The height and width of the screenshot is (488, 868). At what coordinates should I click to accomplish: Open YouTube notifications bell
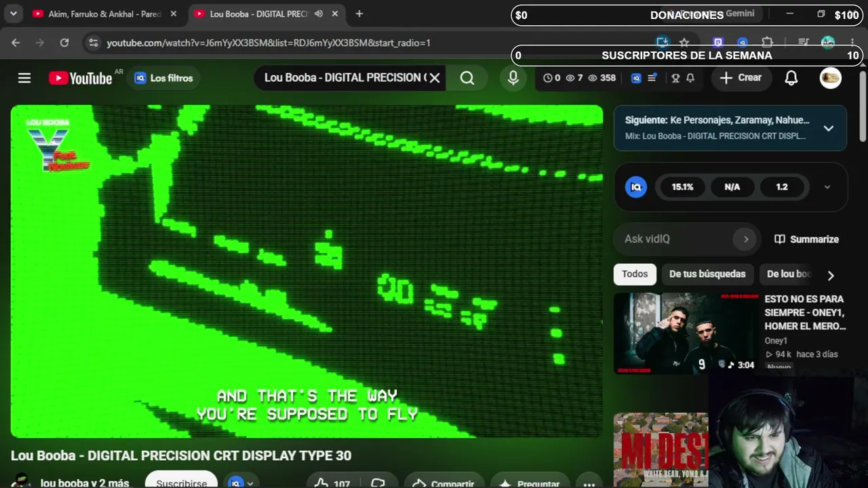(x=791, y=78)
